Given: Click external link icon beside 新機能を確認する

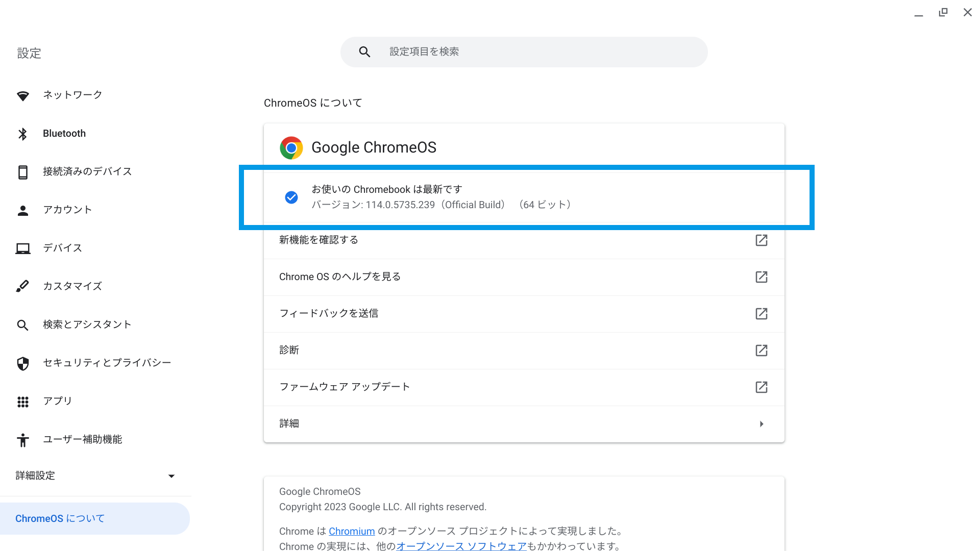Looking at the screenshot, I should click(762, 240).
